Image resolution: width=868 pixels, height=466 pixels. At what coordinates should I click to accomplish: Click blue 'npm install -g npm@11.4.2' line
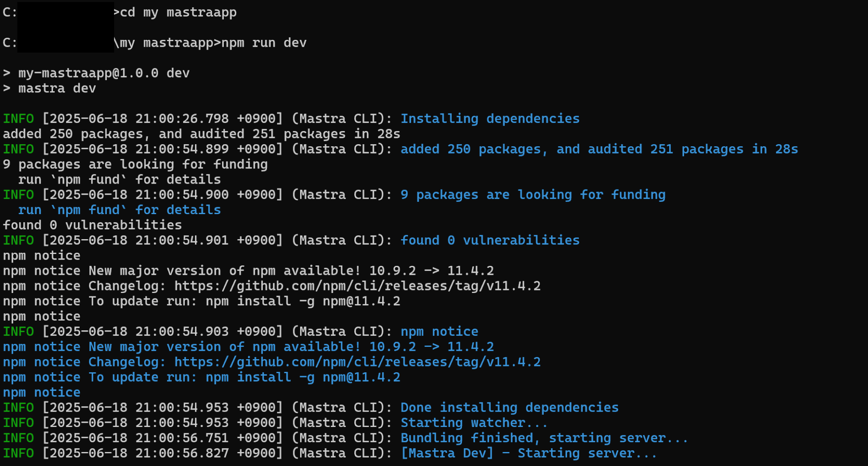(202, 377)
